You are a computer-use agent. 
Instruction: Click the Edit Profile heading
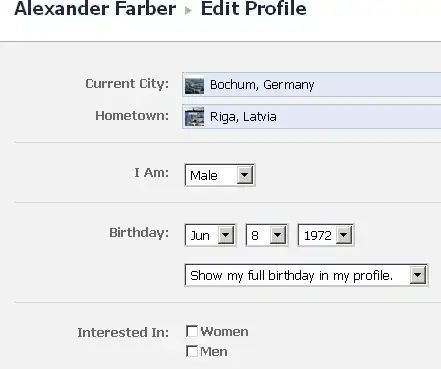[x=253, y=8]
